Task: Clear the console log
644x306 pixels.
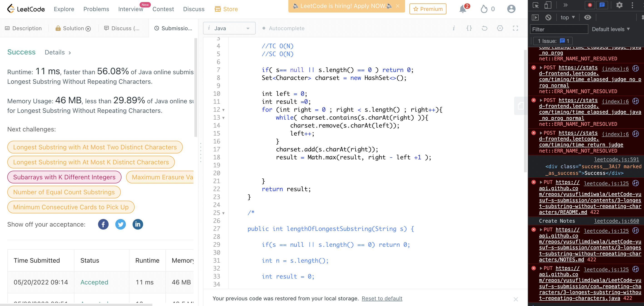Action: click(x=548, y=17)
